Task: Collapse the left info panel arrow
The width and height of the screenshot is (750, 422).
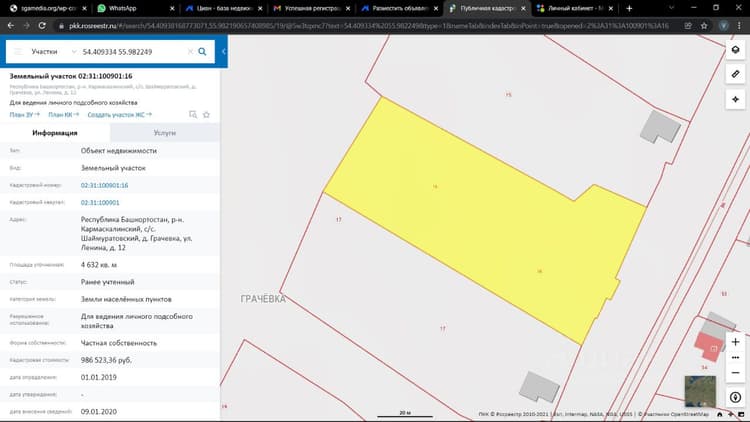Action: click(223, 52)
